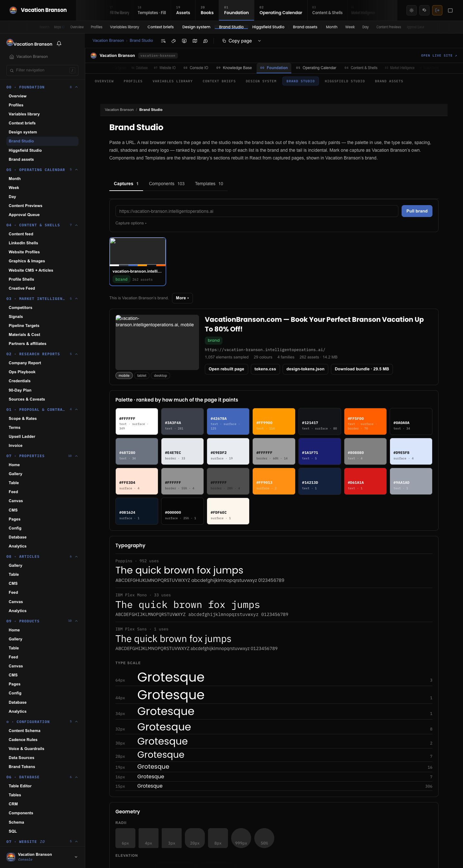Open the Higgsfield Studio sub-tab

(x=345, y=81)
